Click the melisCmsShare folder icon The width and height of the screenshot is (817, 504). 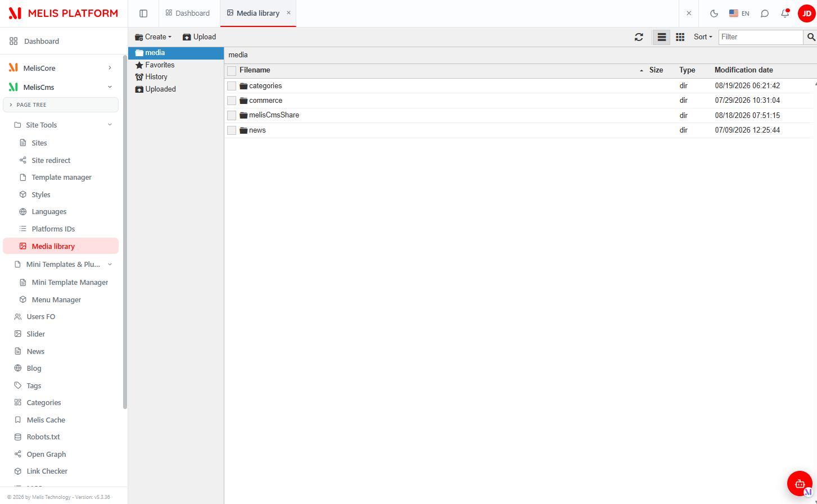243,115
